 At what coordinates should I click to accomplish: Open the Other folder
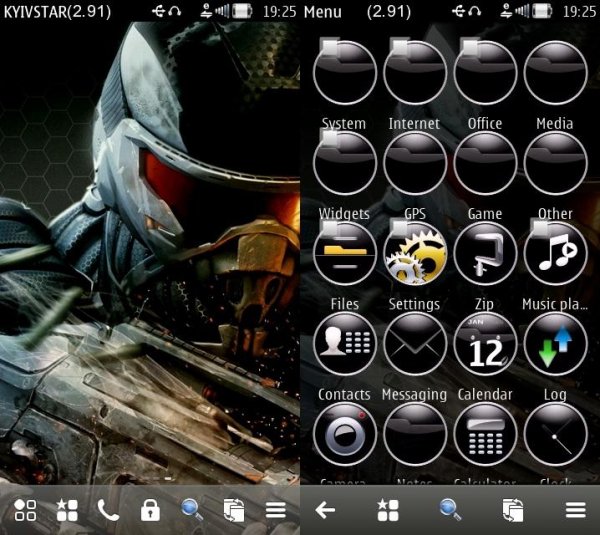tap(555, 163)
